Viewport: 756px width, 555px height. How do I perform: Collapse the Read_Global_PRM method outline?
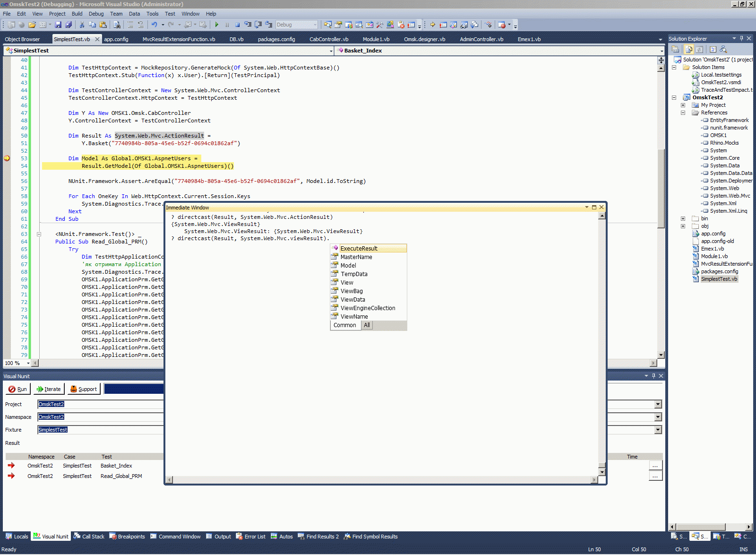(x=39, y=234)
